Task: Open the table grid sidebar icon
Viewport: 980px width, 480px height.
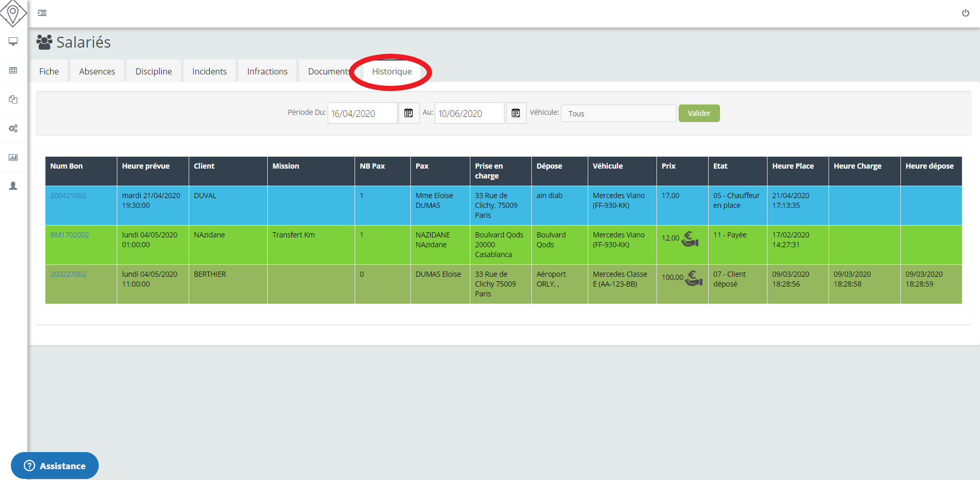Action: tap(13, 70)
